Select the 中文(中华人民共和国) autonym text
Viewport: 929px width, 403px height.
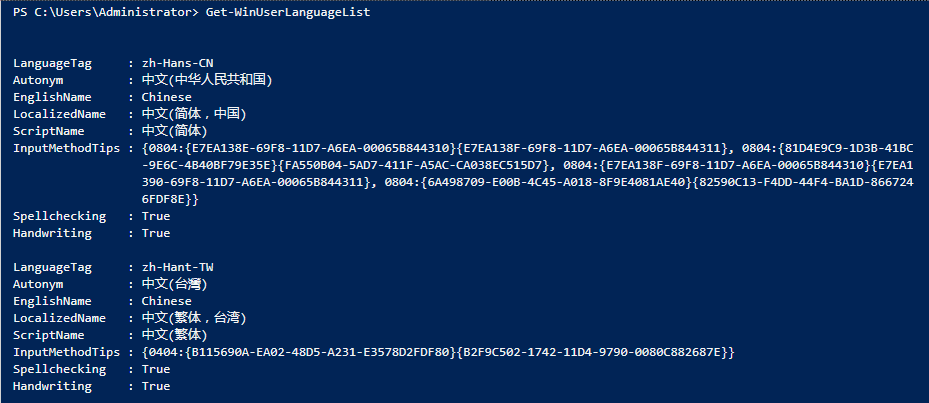pos(207,80)
